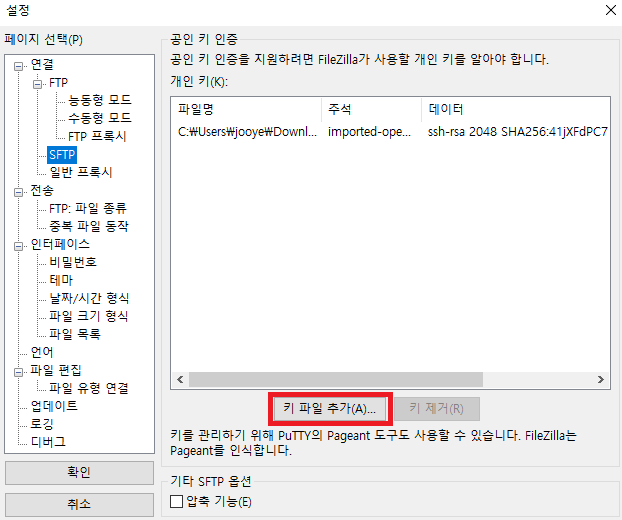Select the C:₩Users₩jooye₩Downl... key file entry
622x520 pixels.
pyautogui.click(x=247, y=132)
